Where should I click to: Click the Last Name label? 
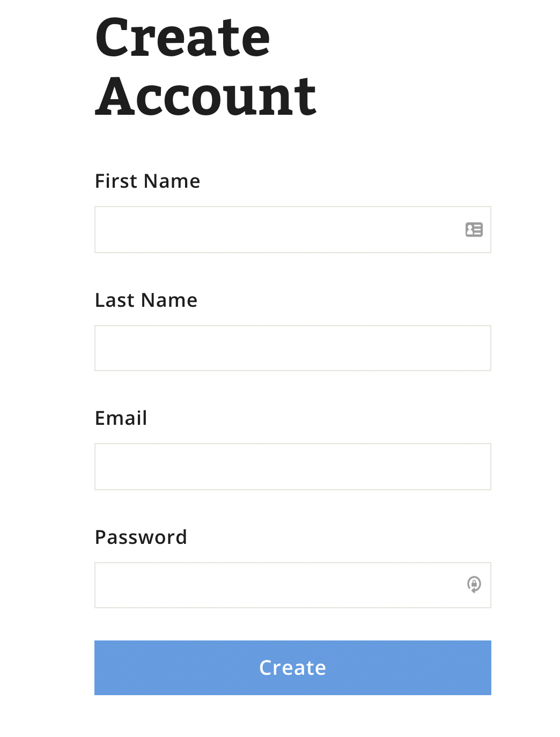(x=146, y=300)
